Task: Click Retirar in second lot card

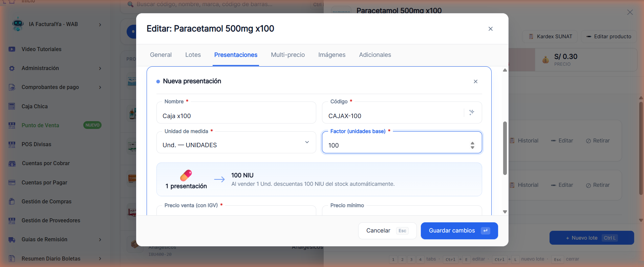Action: tap(598, 185)
